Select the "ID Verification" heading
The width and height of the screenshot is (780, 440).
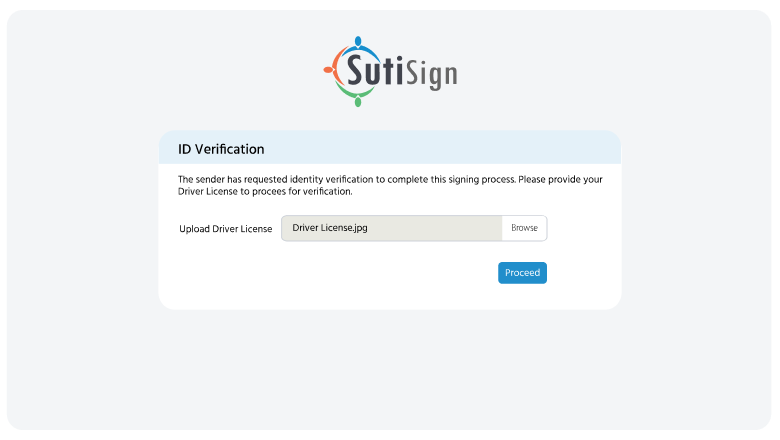[x=221, y=149]
